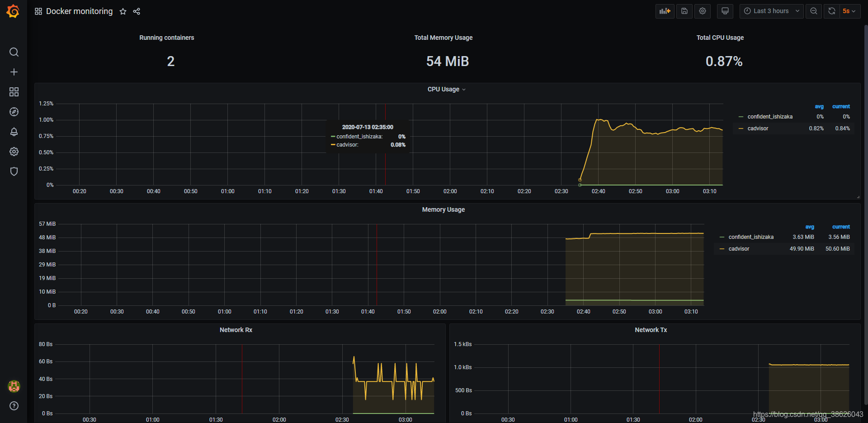The height and width of the screenshot is (423, 868).
Task: Click the Grafana logo home icon
Action: 13,11
